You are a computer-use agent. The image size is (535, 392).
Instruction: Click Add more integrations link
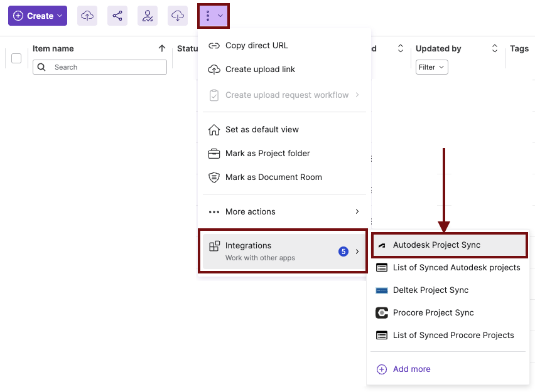click(411, 369)
